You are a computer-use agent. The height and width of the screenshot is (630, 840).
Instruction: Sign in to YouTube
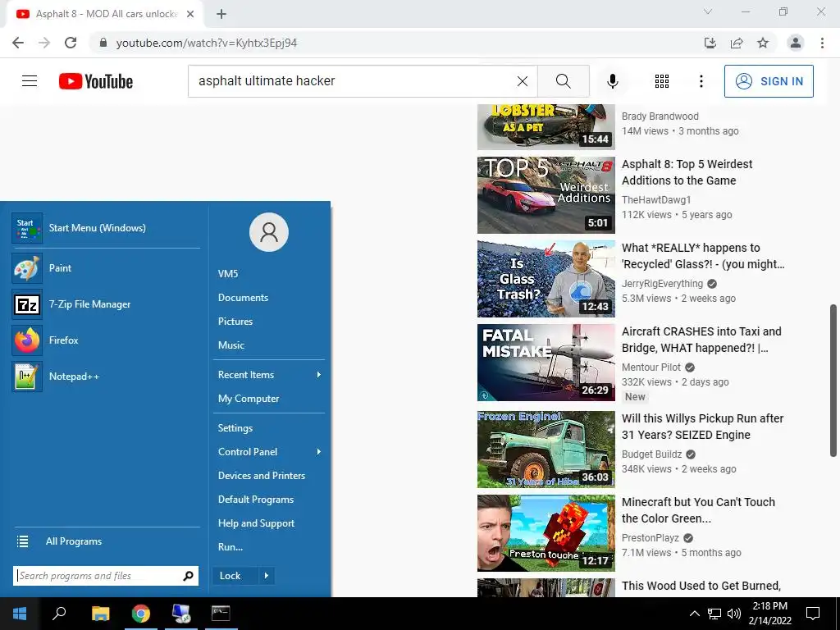769,81
